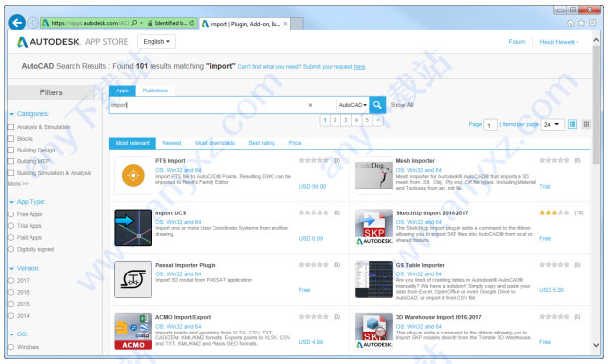The height and width of the screenshot is (364, 608).
Task: Check the Building Design category
Action: pyautogui.click(x=11, y=150)
